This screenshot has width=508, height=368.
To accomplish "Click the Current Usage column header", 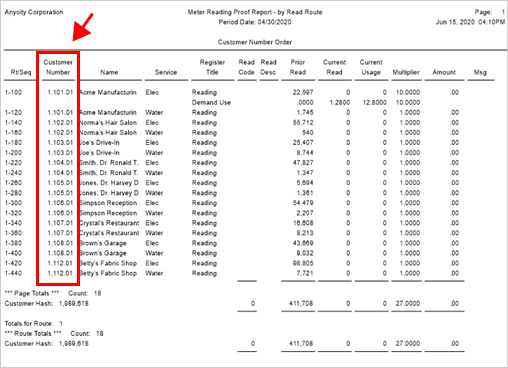I will point(371,67).
